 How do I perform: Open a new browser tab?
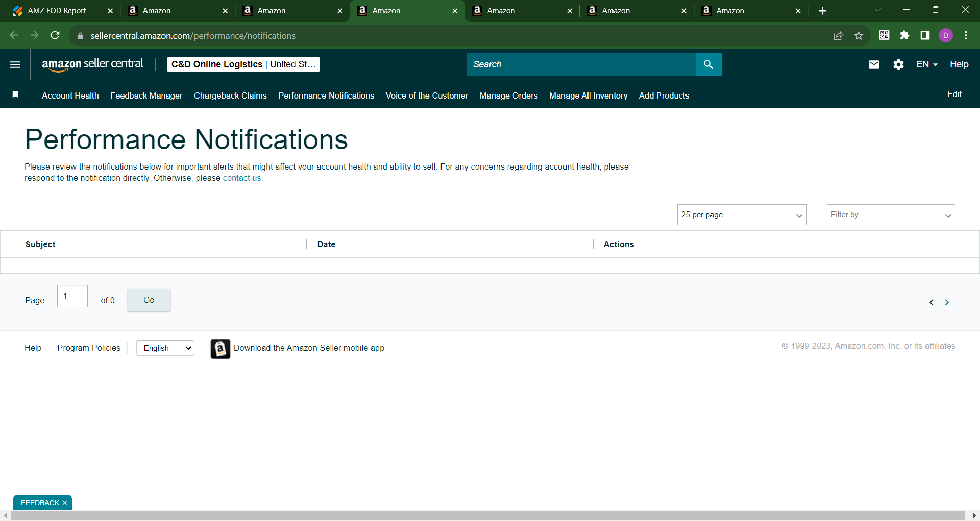click(822, 11)
